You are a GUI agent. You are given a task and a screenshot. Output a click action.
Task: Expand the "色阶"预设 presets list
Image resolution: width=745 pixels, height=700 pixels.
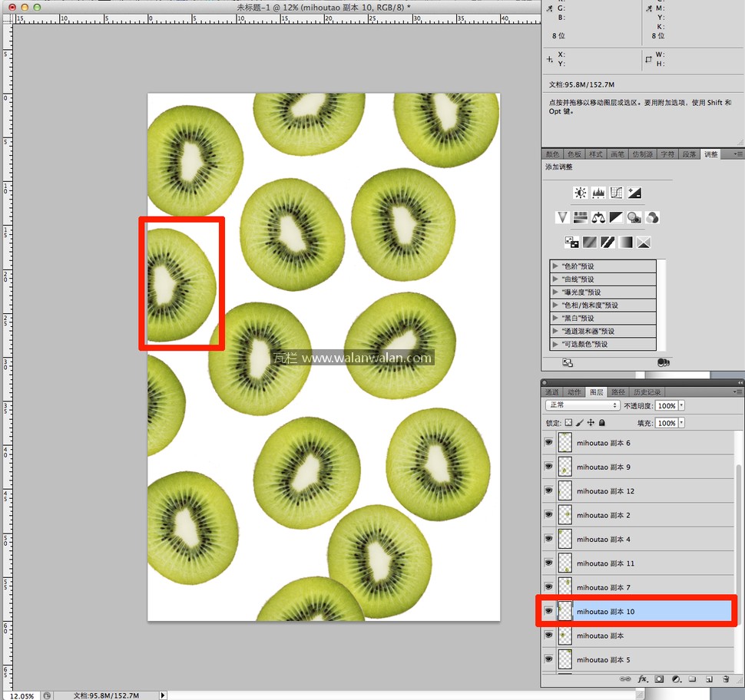[x=555, y=266]
